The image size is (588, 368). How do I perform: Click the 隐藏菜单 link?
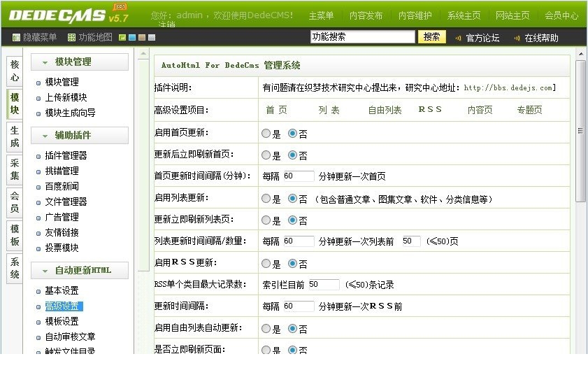40,38
